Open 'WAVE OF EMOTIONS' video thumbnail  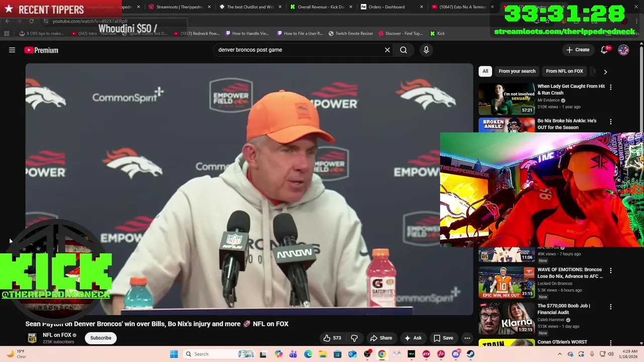coord(506,282)
